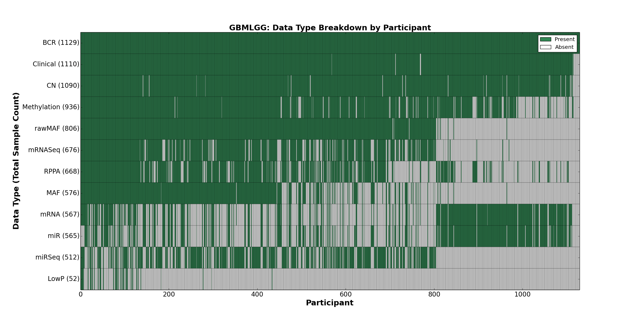
Task: Select the Clinical (1110) row label
Action: coord(56,64)
